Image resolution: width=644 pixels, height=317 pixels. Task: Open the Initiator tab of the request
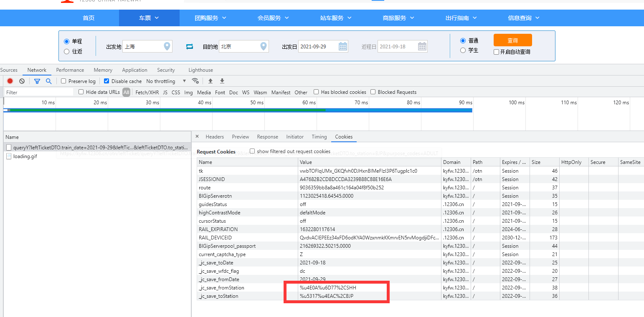(x=295, y=136)
